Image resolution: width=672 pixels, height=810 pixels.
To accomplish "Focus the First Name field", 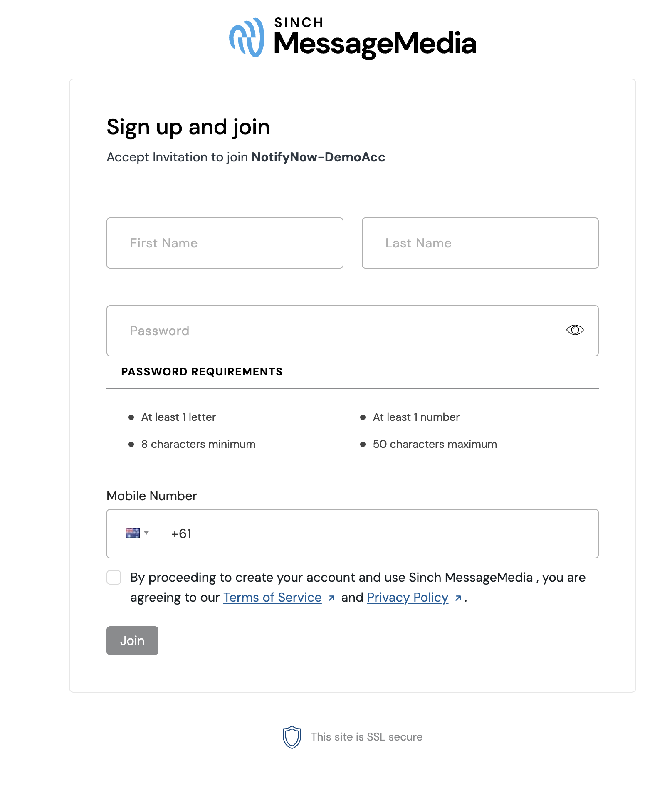I will (x=225, y=243).
